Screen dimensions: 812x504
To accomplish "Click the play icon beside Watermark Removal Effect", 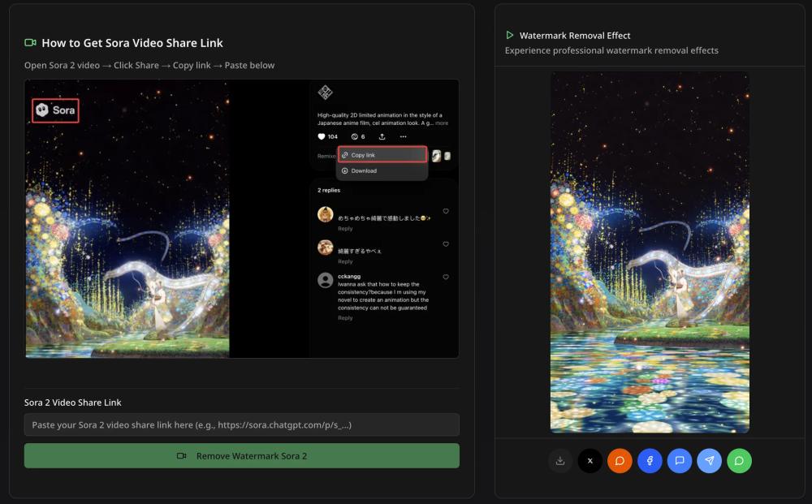I will tap(510, 35).
